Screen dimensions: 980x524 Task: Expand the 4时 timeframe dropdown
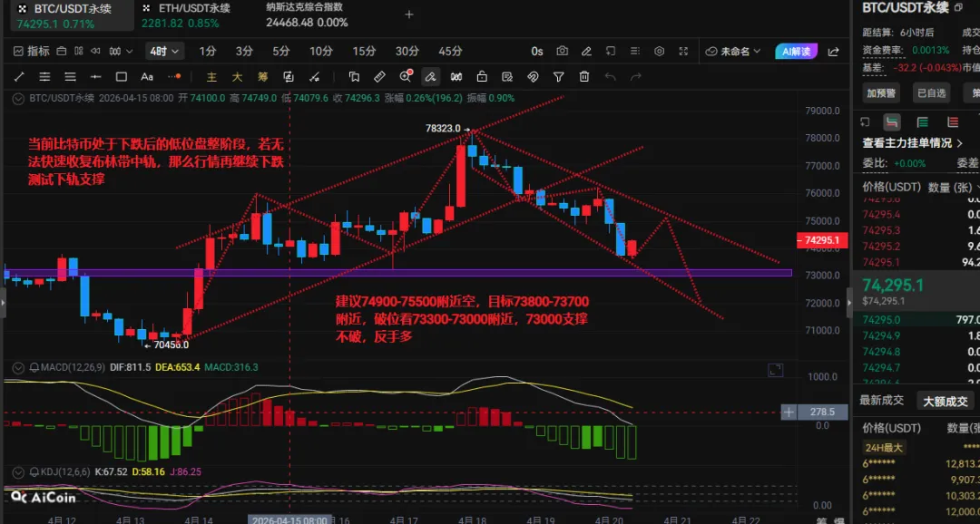(164, 51)
